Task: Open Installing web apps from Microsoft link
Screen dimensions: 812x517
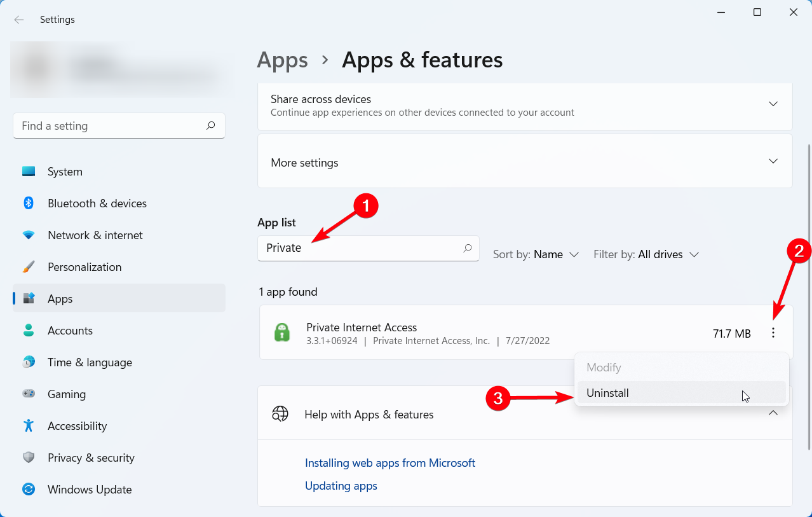Action: (x=390, y=463)
